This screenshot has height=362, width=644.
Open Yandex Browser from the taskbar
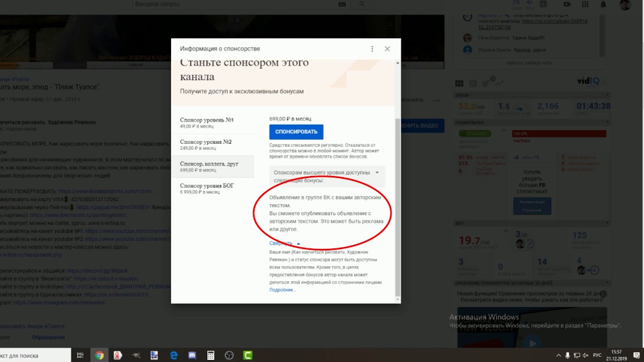tap(118, 355)
